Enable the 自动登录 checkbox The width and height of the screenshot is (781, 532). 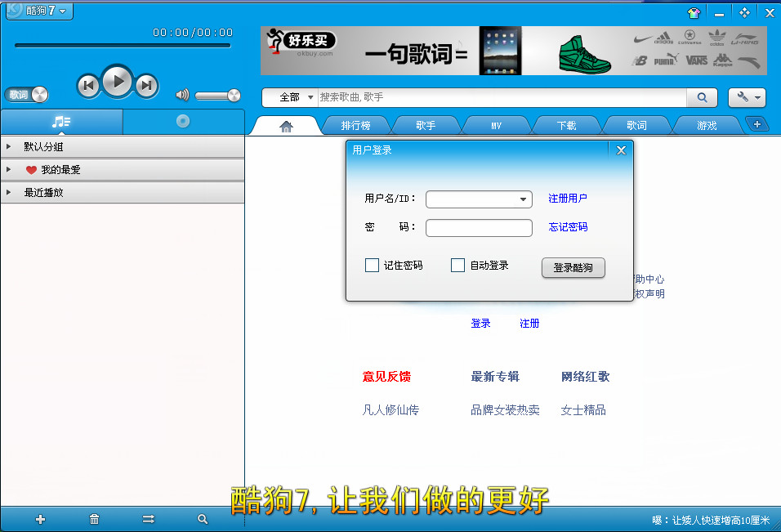pyautogui.click(x=458, y=266)
